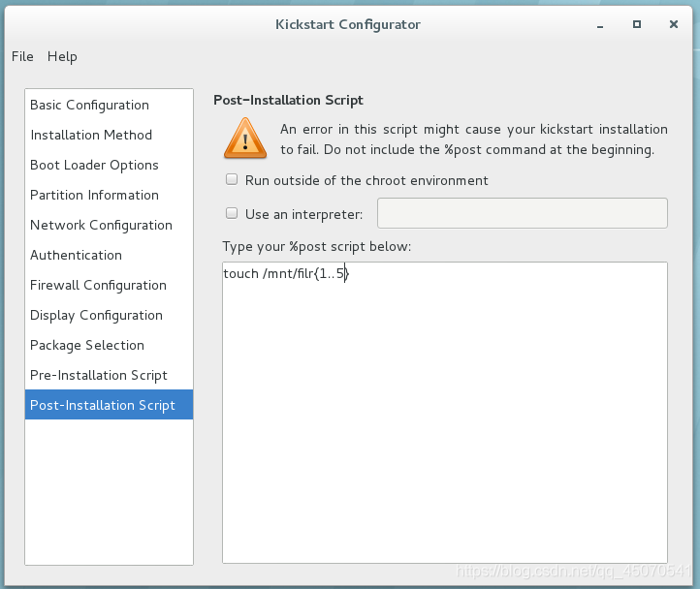Image resolution: width=700 pixels, height=589 pixels.
Task: Enable Run outside of the chroot environment
Action: (232, 179)
